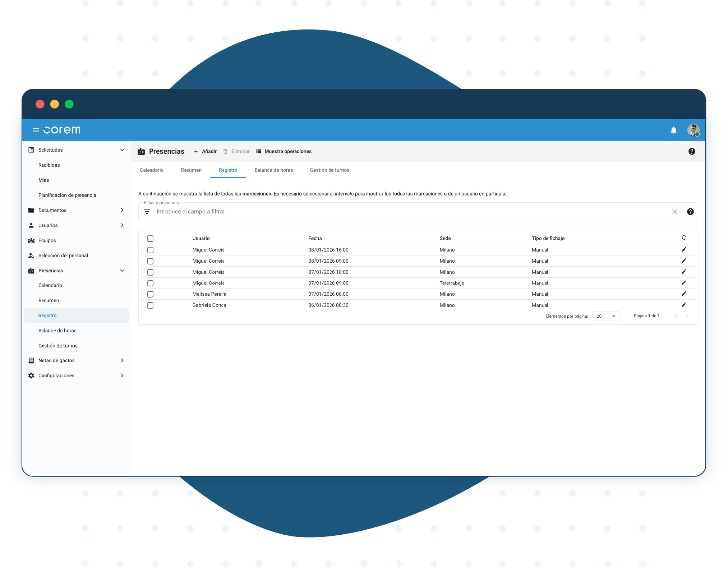
Task: Refresh the table with the reload icon
Action: coord(684,238)
